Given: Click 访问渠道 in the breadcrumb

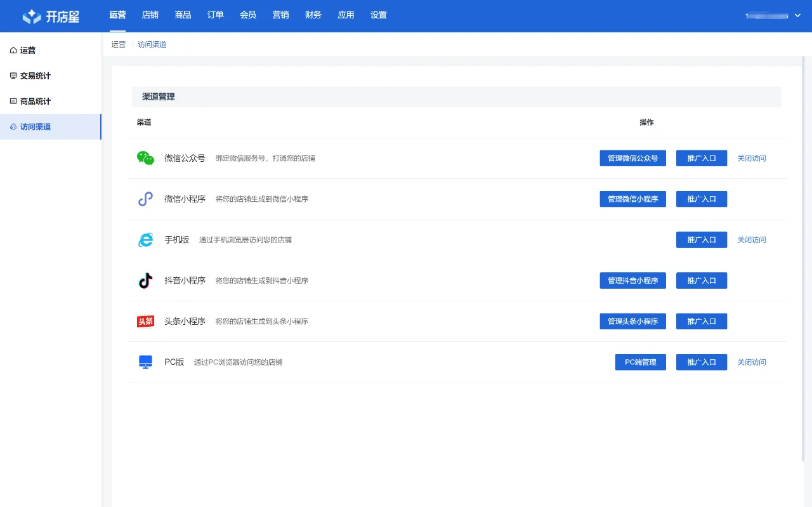Looking at the screenshot, I should tap(152, 44).
